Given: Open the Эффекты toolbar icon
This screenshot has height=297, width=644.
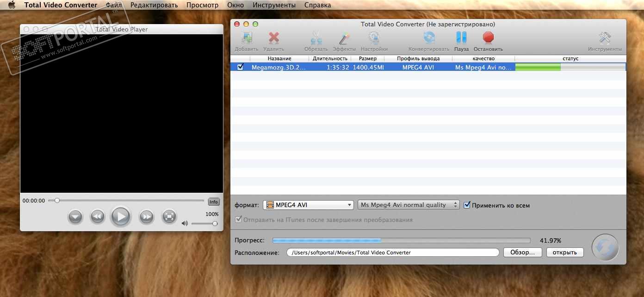Looking at the screenshot, I should click(x=344, y=38).
